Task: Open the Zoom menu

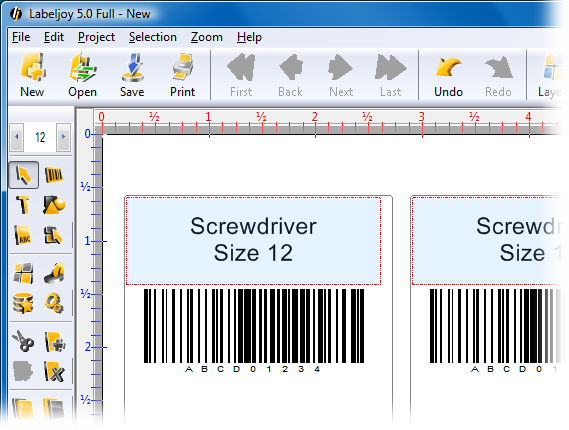Action: coord(206,37)
